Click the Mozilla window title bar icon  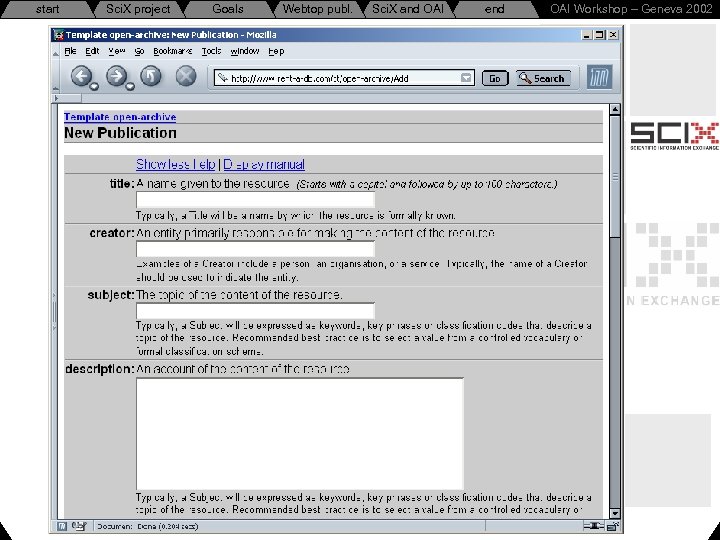pos(58,35)
